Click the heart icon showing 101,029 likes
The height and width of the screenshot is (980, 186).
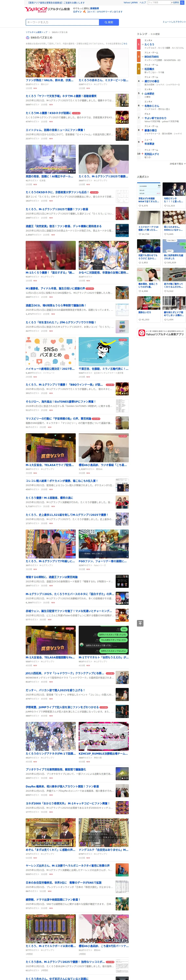(165, 262)
